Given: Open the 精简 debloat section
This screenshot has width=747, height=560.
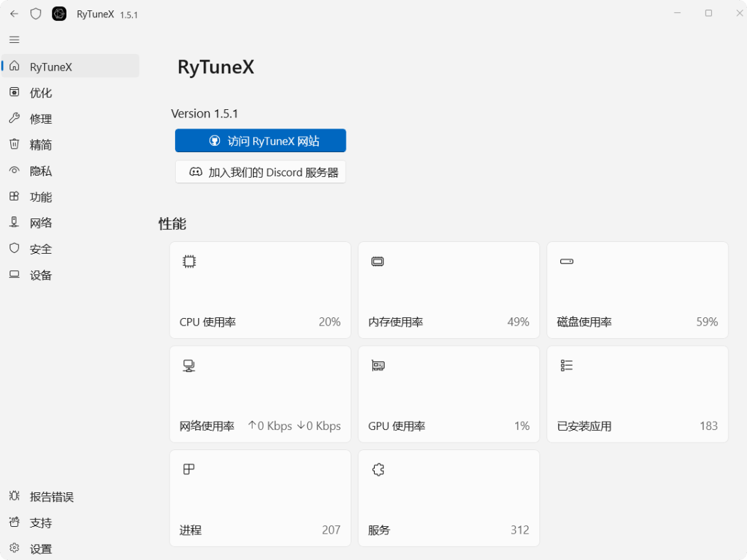Looking at the screenshot, I should pos(40,144).
